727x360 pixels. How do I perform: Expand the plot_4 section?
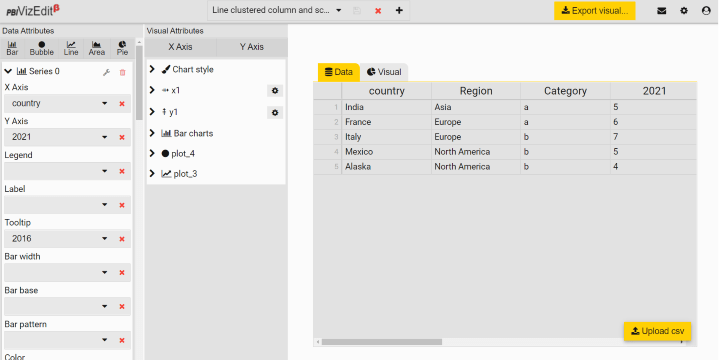[x=152, y=154]
